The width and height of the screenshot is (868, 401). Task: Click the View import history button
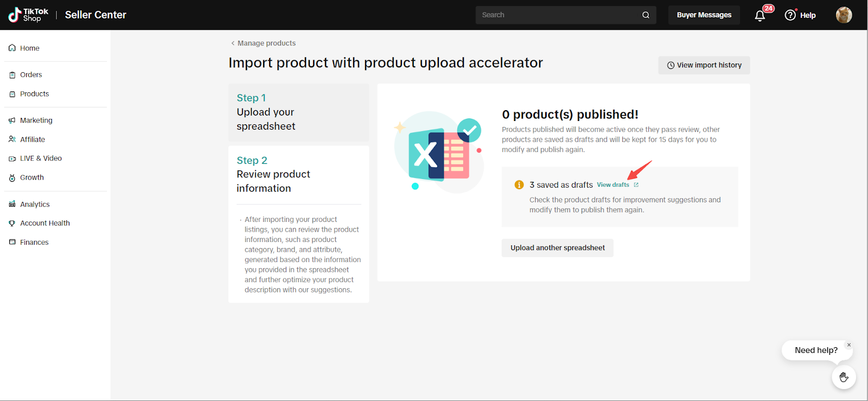click(x=704, y=65)
